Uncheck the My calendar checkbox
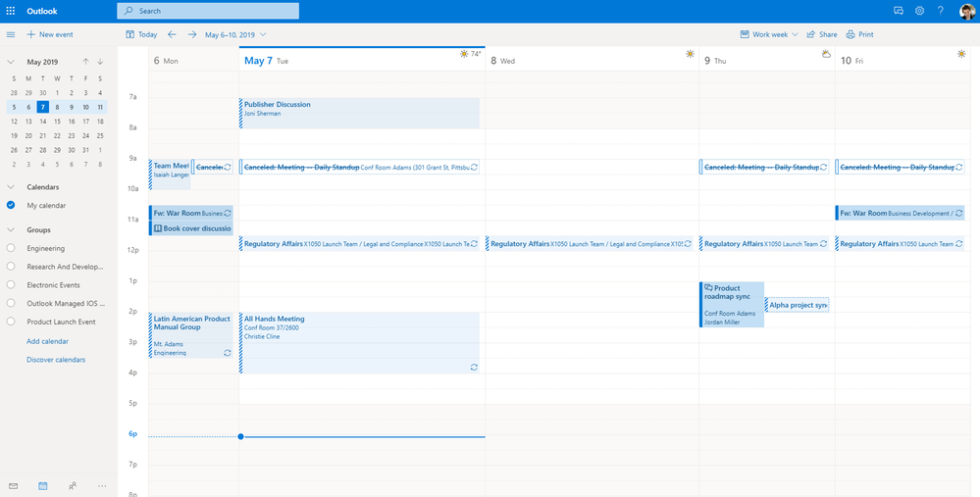Screen dimensions: 980x497 [11, 205]
